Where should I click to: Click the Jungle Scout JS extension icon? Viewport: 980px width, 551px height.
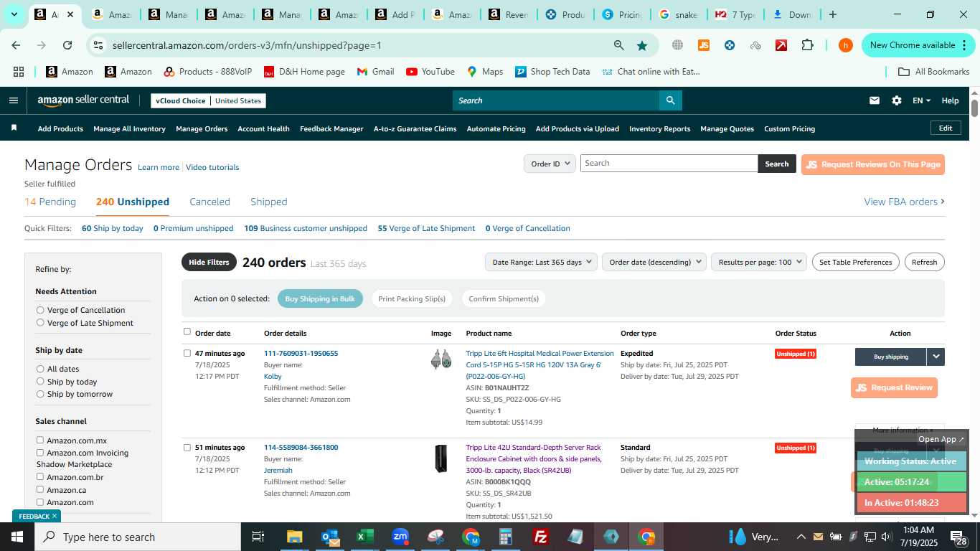pyautogui.click(x=703, y=45)
